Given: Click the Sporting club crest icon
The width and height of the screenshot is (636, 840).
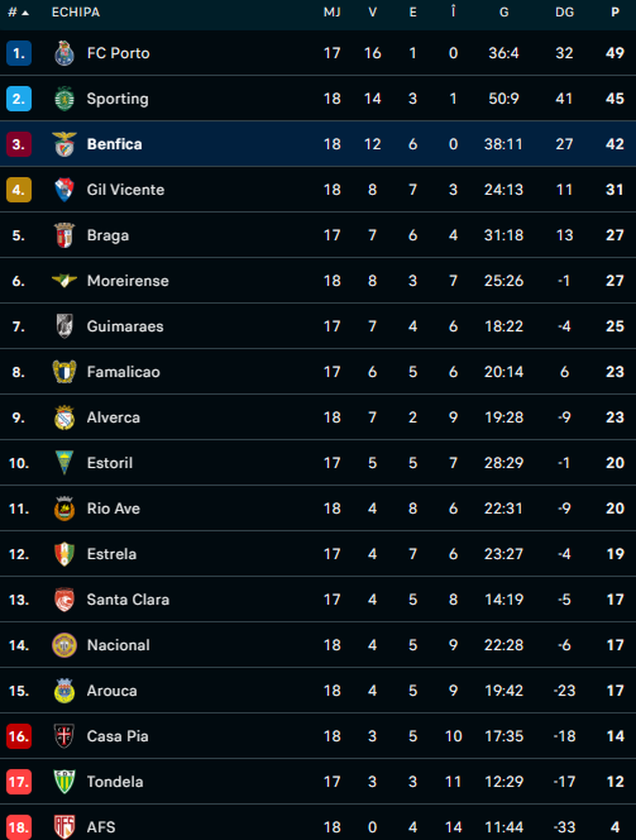Looking at the screenshot, I should point(64,99).
